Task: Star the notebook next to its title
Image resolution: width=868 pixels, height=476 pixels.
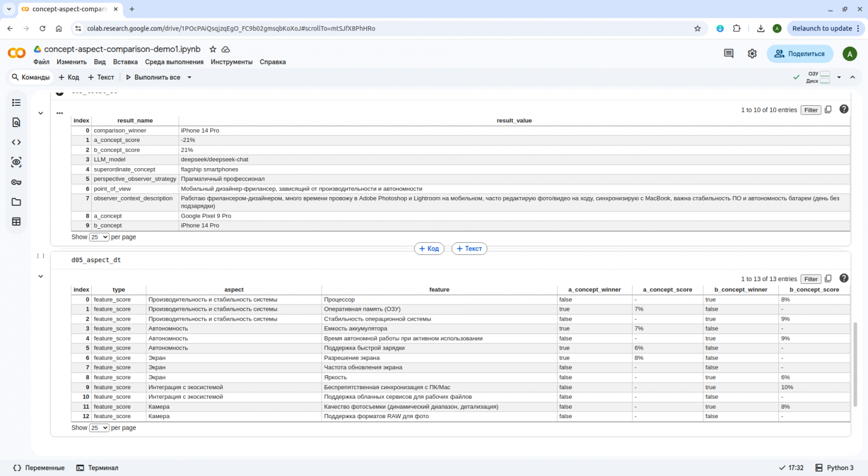Action: tap(213, 49)
